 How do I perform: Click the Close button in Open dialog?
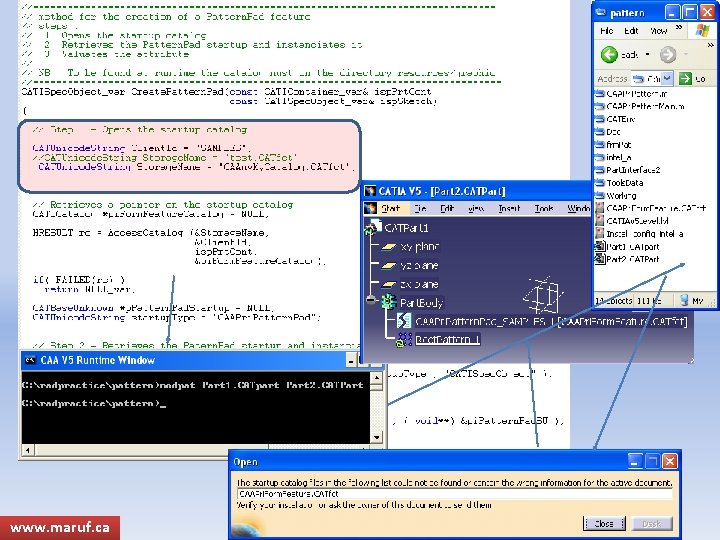[x=604, y=523]
